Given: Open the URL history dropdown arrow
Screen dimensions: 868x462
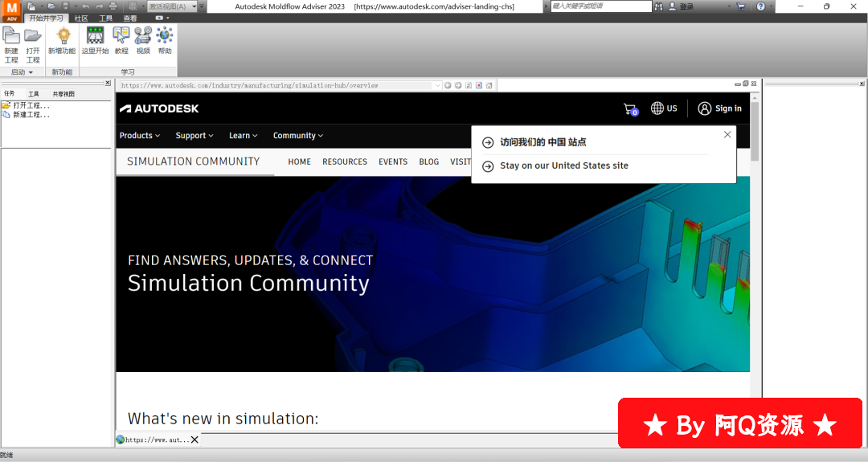Looking at the screenshot, I should (437, 85).
